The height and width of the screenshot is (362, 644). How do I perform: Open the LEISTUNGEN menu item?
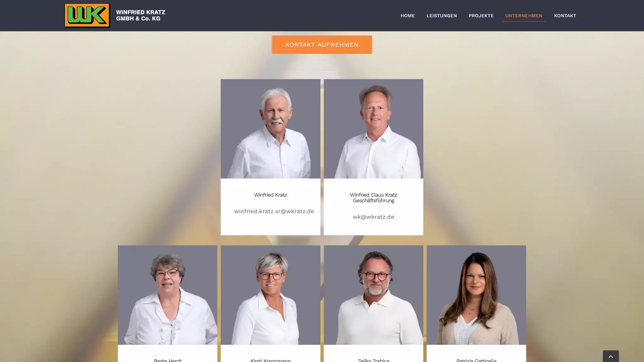coord(441,16)
